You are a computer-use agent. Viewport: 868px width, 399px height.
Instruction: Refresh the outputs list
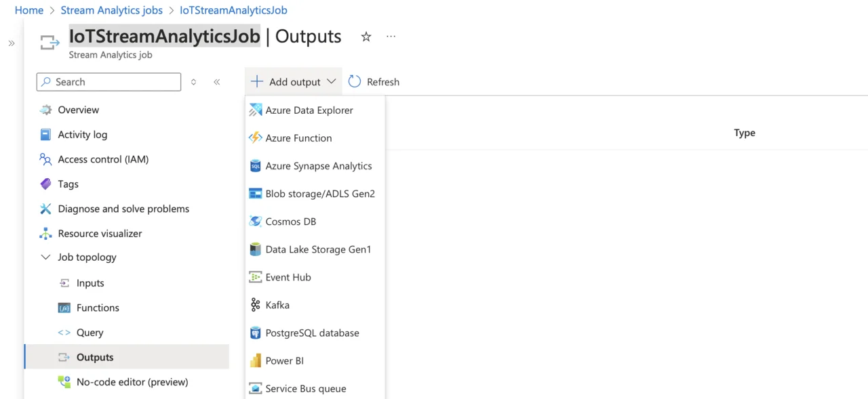click(x=374, y=82)
